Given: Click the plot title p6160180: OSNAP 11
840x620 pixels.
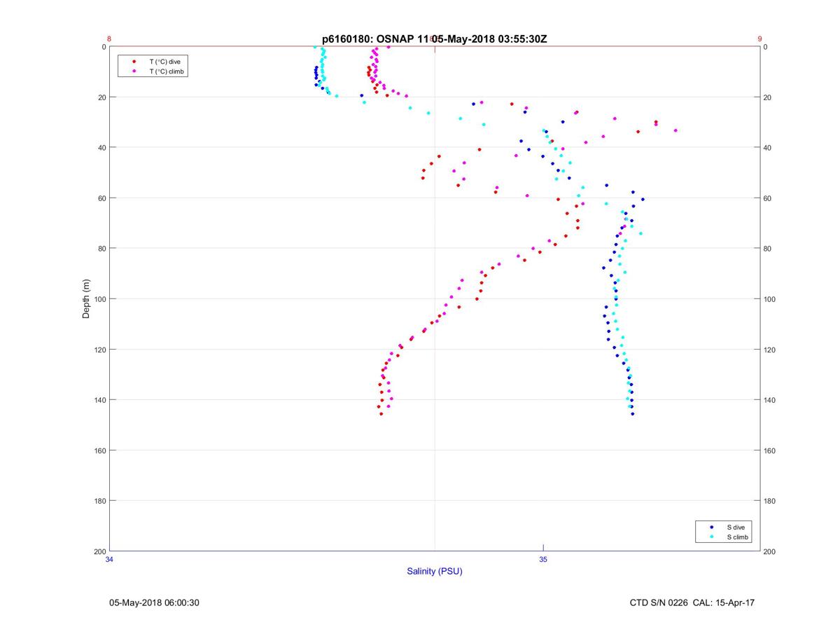Looking at the screenshot, I should pyautogui.click(x=376, y=39).
